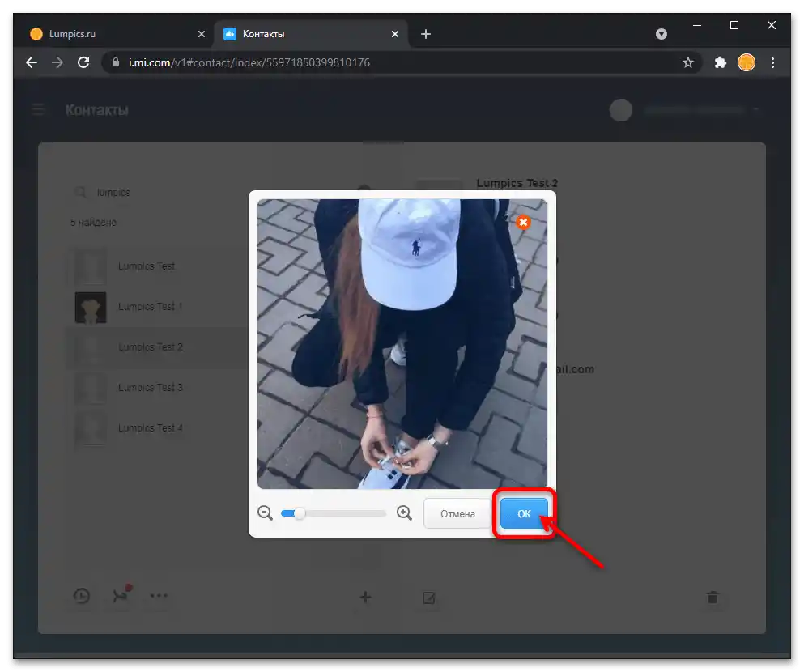Open new browser tab

pos(426,34)
